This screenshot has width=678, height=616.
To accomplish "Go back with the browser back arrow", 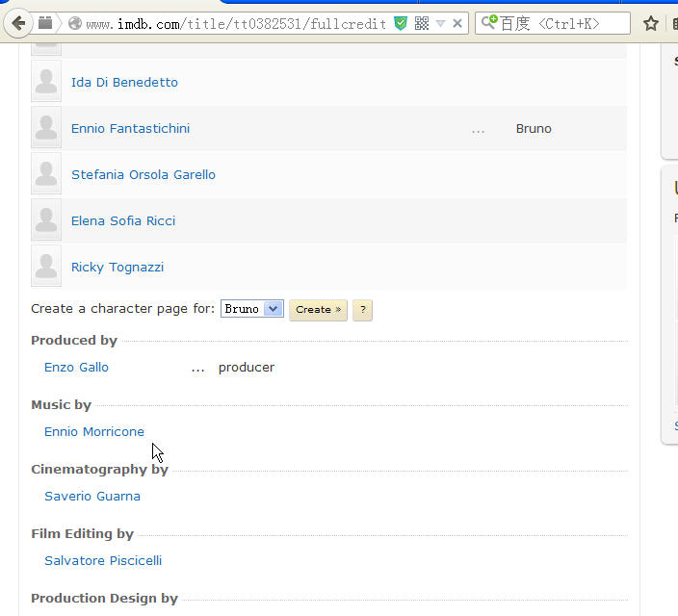I will pyautogui.click(x=18, y=23).
